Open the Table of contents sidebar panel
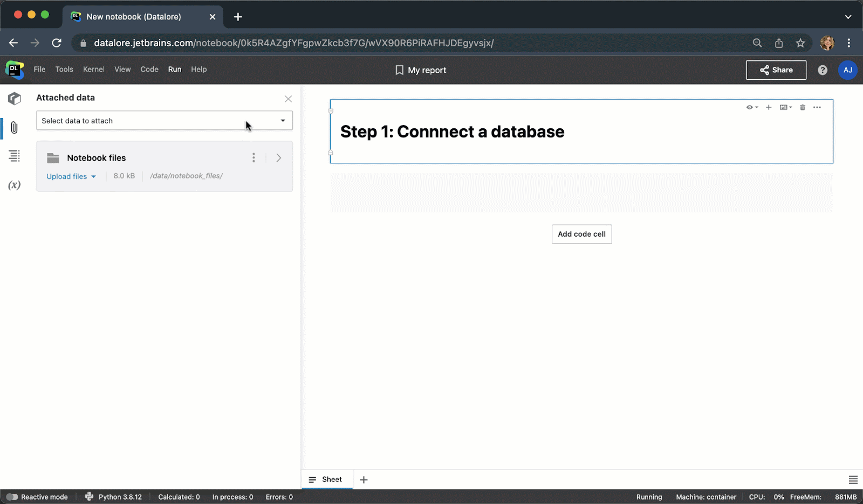Image resolution: width=863 pixels, height=504 pixels. click(15, 156)
